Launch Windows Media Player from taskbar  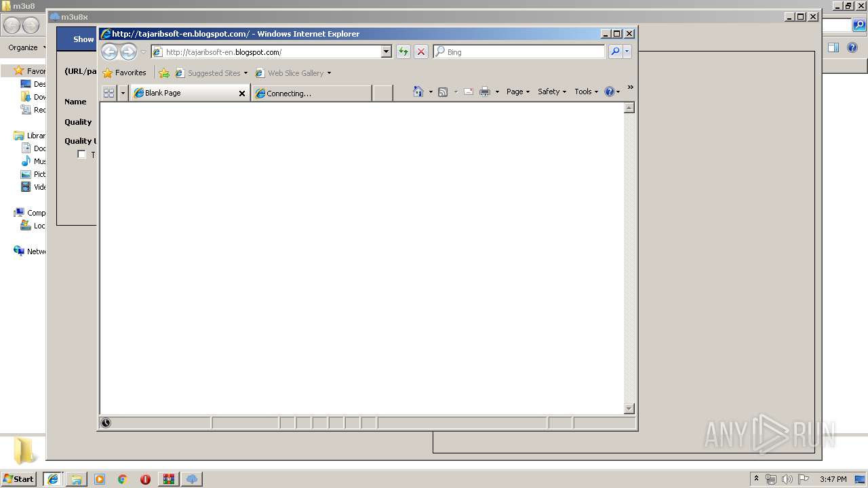pyautogui.click(x=100, y=479)
